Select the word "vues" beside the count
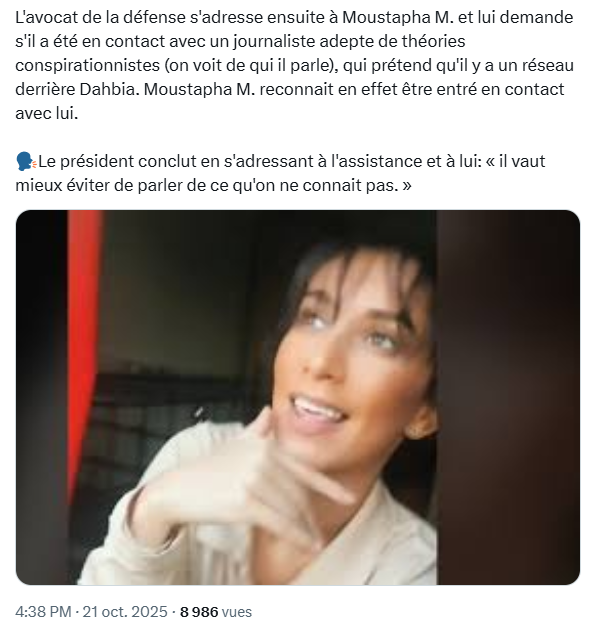 (x=237, y=612)
